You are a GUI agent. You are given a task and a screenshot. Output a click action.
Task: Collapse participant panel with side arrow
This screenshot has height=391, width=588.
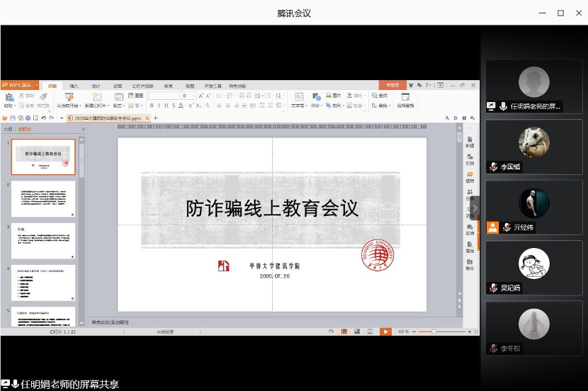coord(475,208)
